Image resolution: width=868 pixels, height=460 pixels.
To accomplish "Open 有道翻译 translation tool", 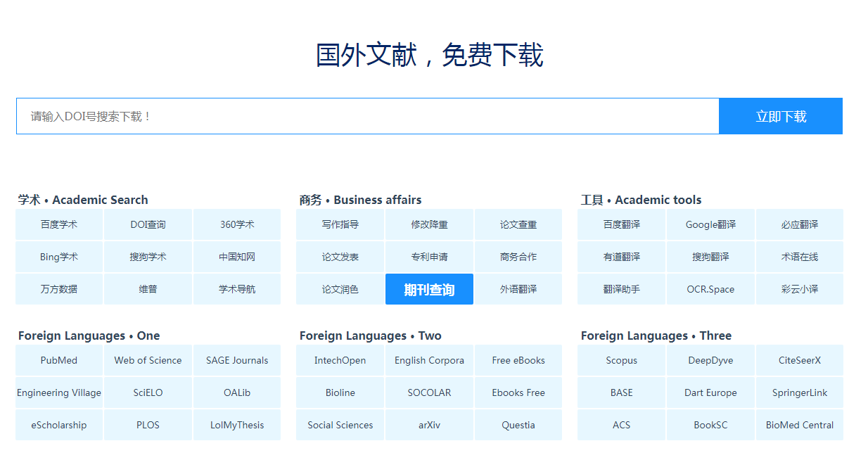I will 622,257.
